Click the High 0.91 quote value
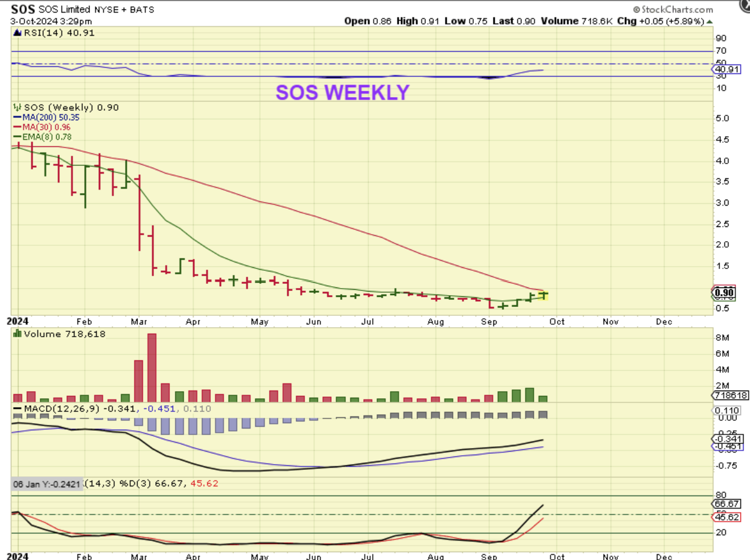The image size is (750, 560). coord(417,21)
